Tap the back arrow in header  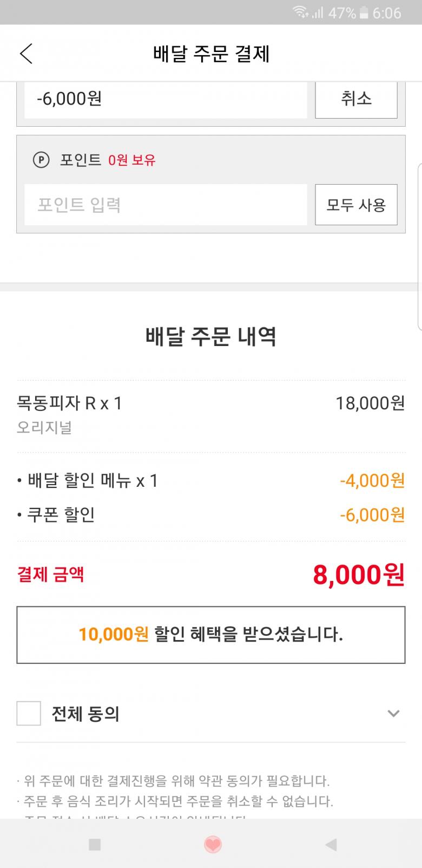coord(26,54)
